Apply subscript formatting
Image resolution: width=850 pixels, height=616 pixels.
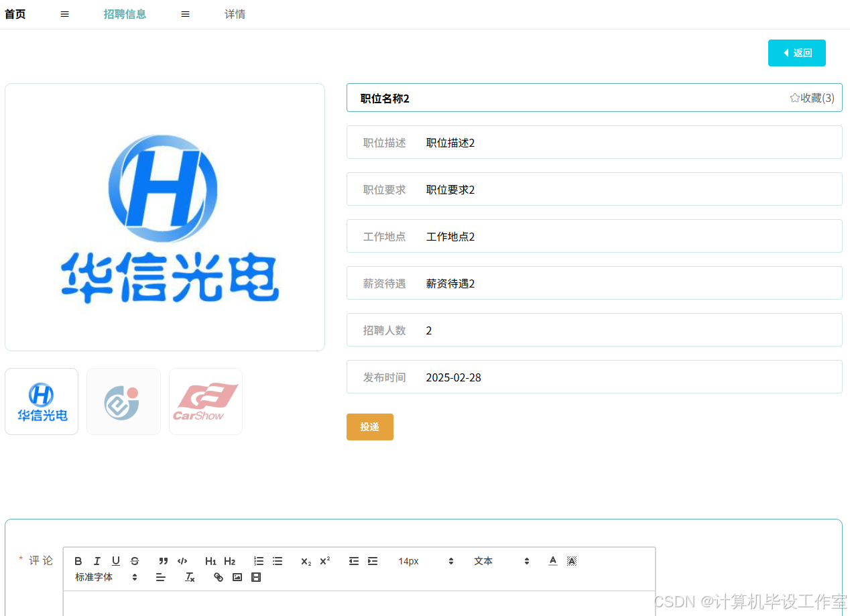click(306, 561)
